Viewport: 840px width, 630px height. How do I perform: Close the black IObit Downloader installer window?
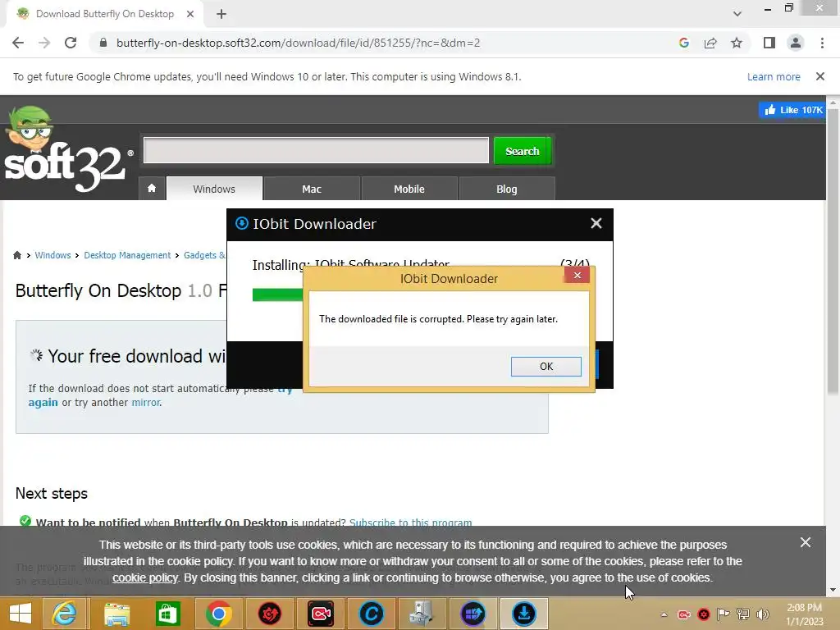pyautogui.click(x=596, y=223)
